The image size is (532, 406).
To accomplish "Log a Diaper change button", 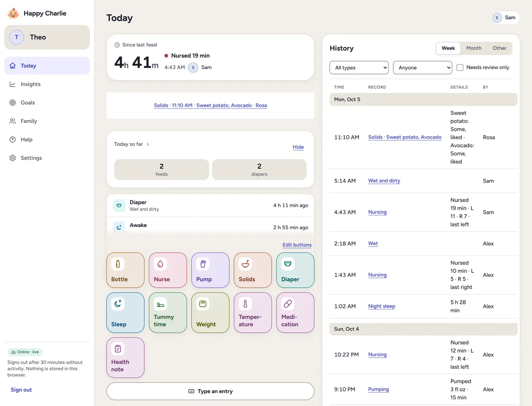I will click(295, 270).
